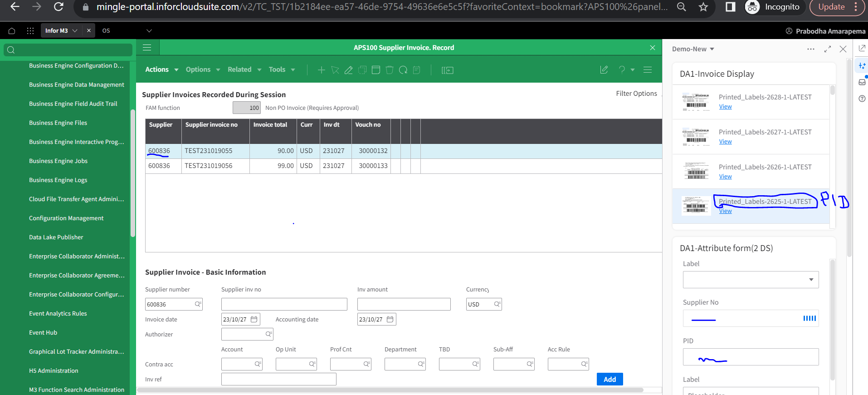Click the Supplier inv no input field
868x395 pixels.
(x=284, y=304)
